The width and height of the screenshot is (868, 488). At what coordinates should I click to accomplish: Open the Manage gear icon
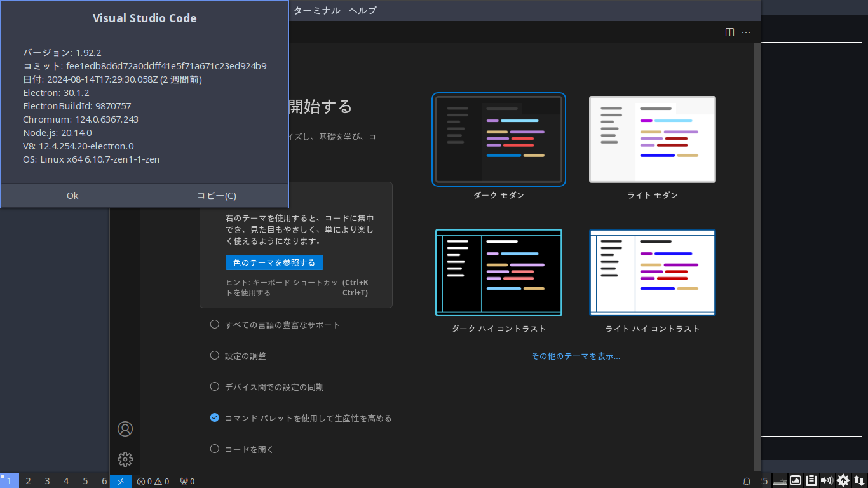(125, 459)
